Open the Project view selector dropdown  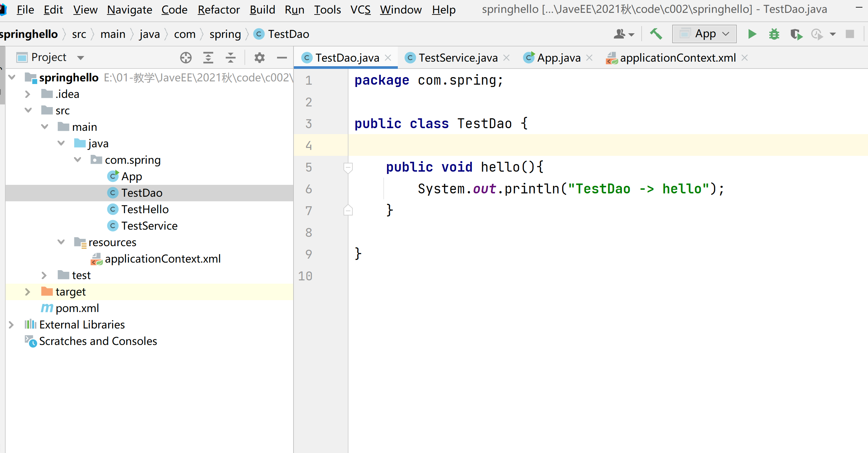(x=80, y=58)
